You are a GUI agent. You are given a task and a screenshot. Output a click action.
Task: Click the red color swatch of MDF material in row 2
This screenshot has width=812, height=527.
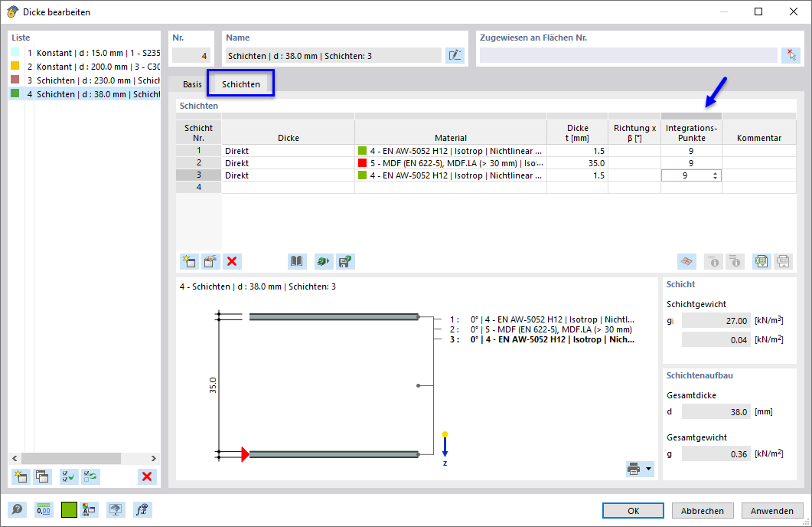click(362, 163)
